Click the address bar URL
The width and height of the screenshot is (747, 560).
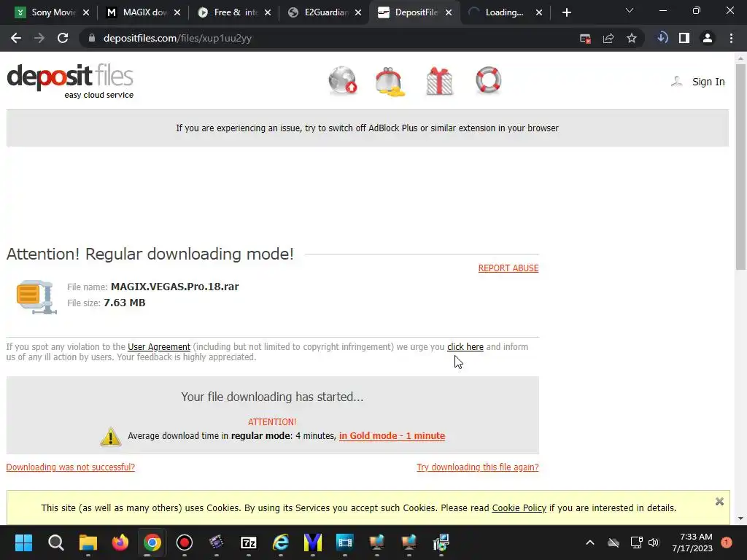[177, 38]
